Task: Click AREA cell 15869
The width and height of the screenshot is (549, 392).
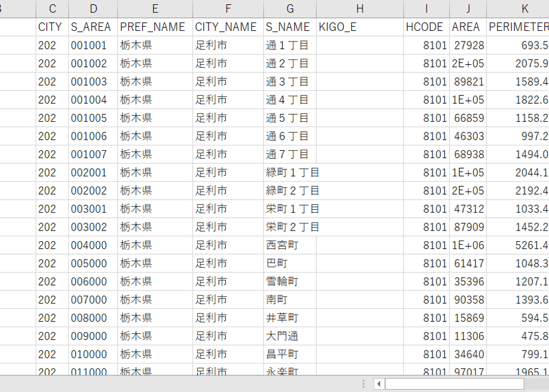Action: coord(468,318)
